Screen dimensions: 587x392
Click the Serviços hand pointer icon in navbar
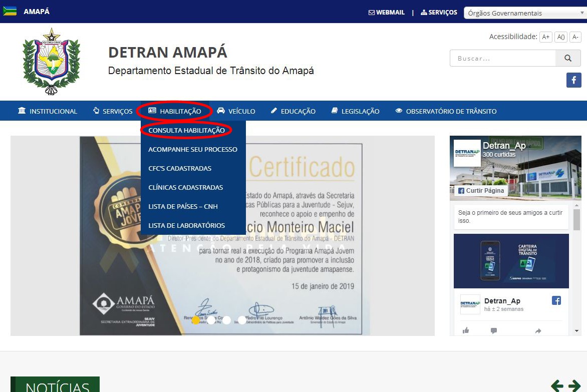96,111
